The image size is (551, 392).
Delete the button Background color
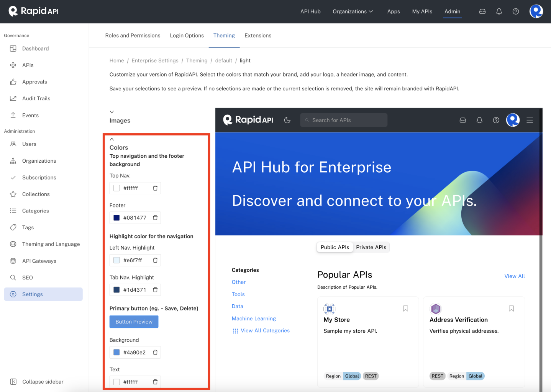[x=155, y=353]
